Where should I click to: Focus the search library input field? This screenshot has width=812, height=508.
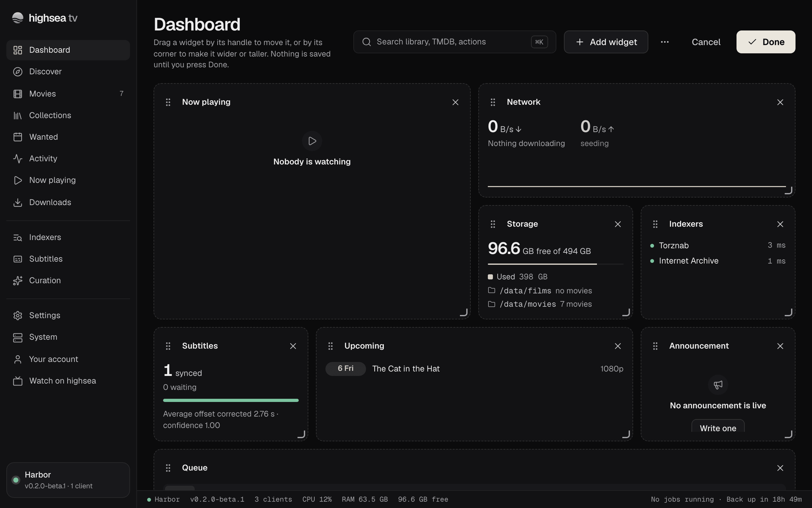[x=455, y=42]
